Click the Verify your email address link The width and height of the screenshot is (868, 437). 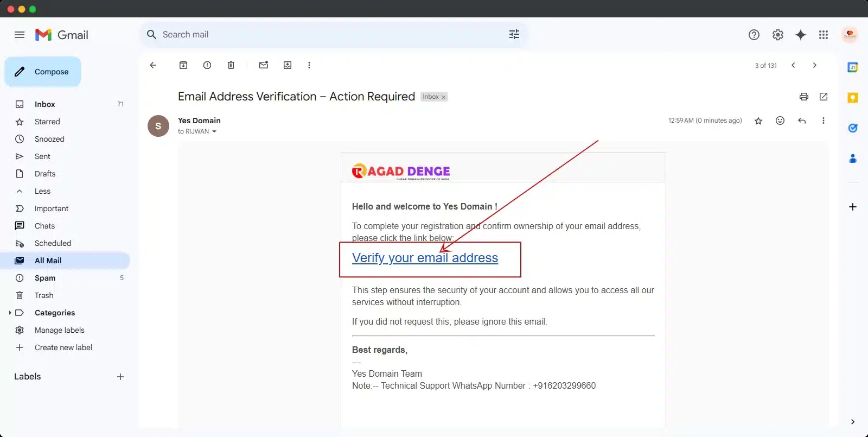point(425,258)
